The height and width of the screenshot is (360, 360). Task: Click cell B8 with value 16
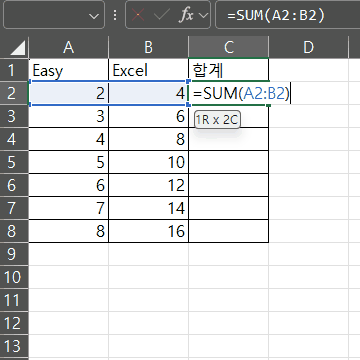click(149, 231)
